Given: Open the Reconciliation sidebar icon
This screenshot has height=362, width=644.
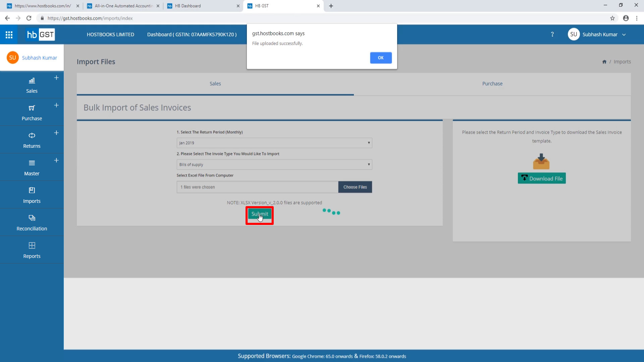Looking at the screenshot, I should (32, 218).
